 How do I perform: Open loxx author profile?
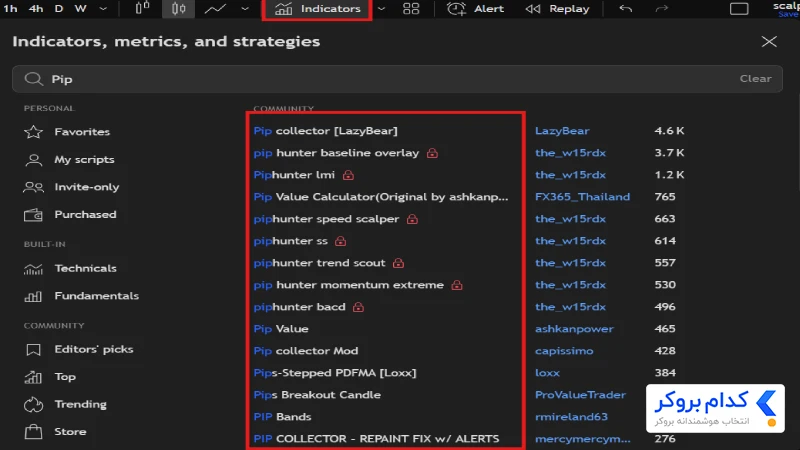click(x=547, y=372)
